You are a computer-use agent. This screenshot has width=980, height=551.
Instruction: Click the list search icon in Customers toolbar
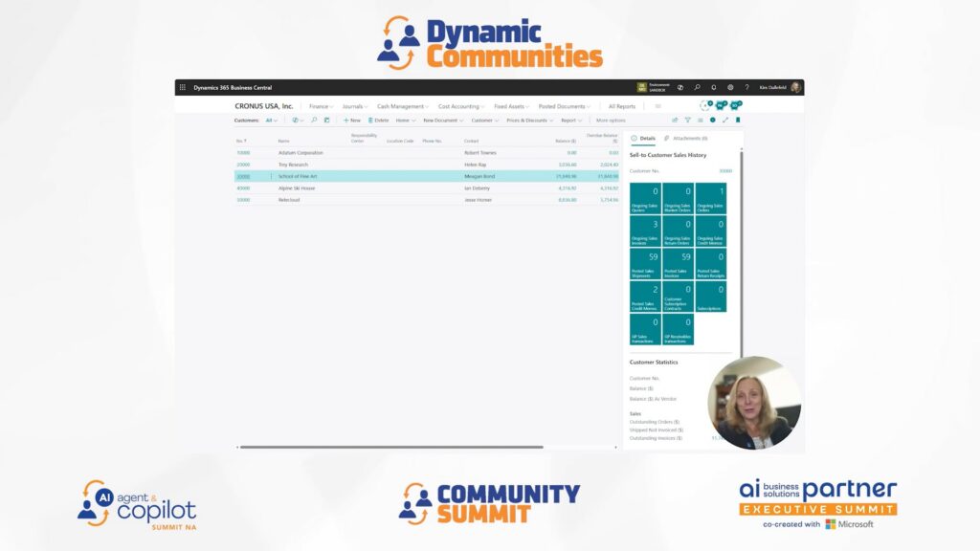click(x=314, y=120)
